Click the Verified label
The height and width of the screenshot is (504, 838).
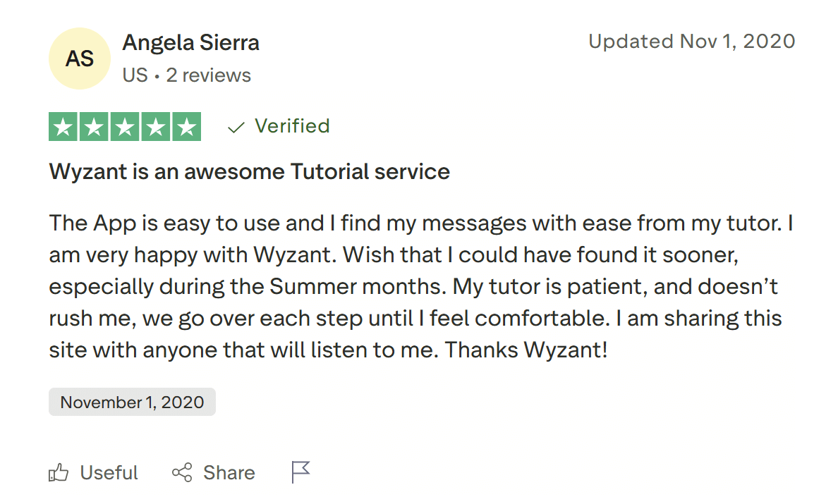tap(292, 125)
